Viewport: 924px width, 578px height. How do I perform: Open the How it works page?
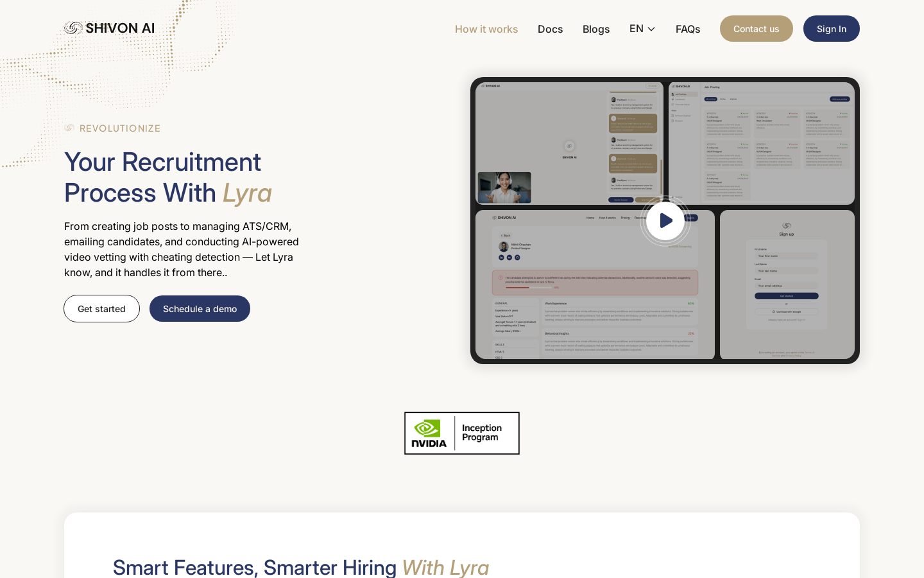click(x=486, y=29)
